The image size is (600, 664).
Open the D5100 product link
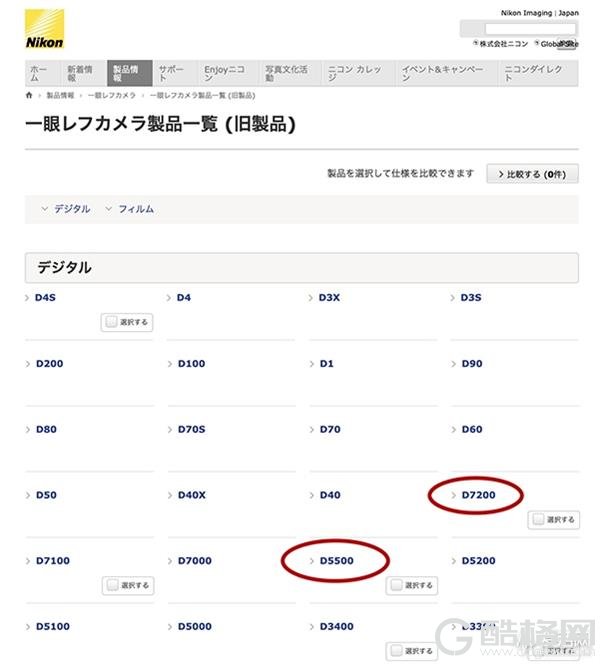[x=53, y=626]
